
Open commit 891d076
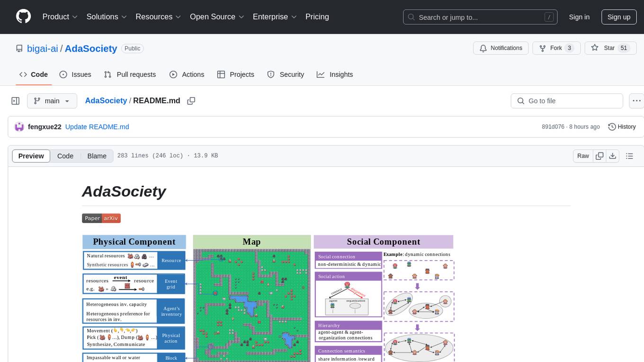(553, 127)
